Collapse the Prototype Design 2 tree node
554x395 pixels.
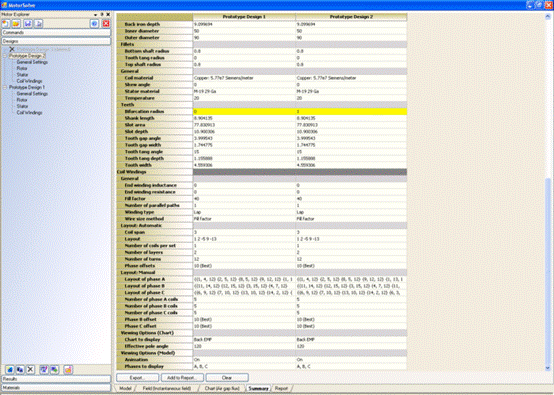[x=5, y=56]
